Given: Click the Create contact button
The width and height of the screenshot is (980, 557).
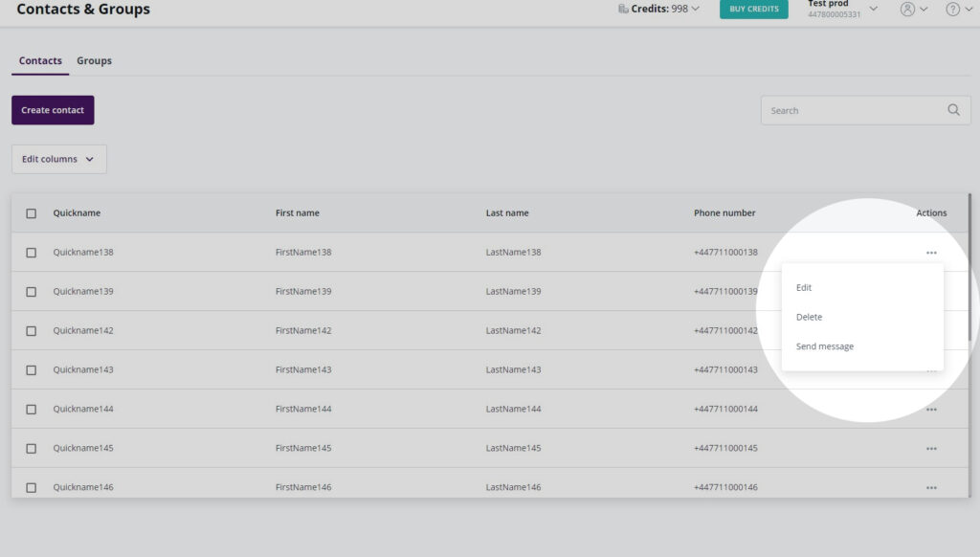Looking at the screenshot, I should (52, 109).
